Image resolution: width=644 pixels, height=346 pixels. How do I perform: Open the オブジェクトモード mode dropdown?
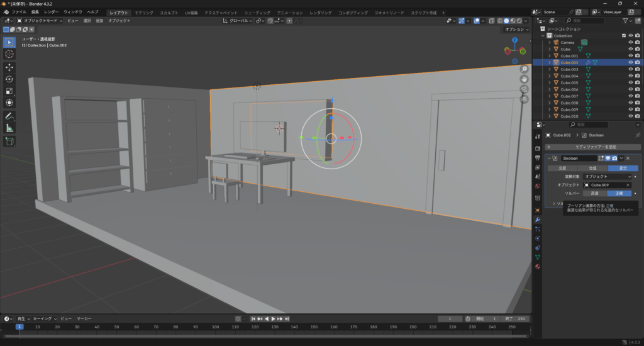[39, 21]
